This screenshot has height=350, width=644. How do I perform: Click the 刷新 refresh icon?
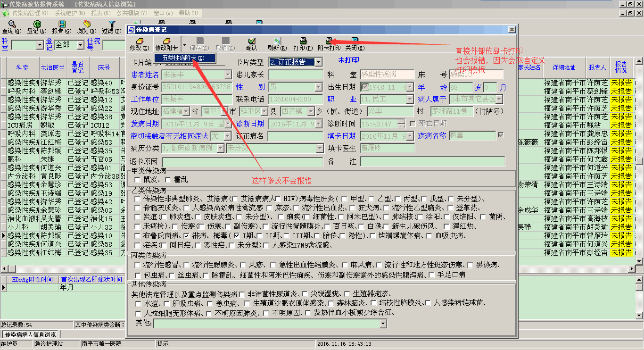tap(277, 41)
